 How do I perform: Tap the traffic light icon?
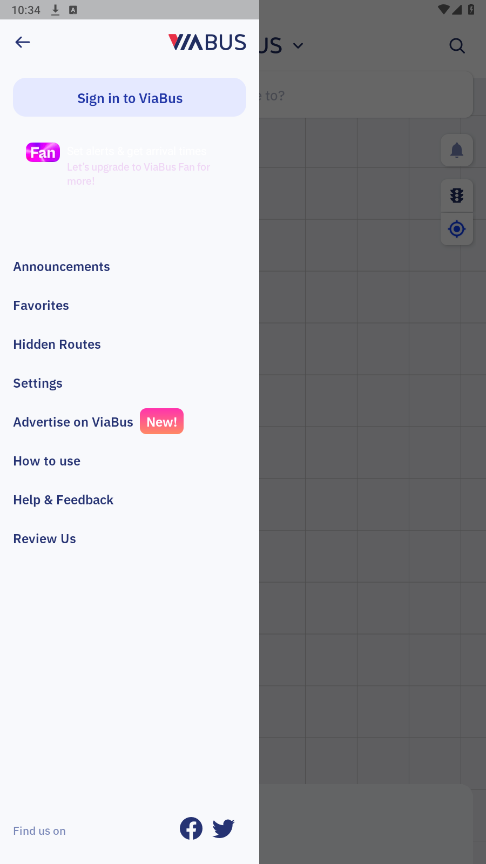click(457, 195)
